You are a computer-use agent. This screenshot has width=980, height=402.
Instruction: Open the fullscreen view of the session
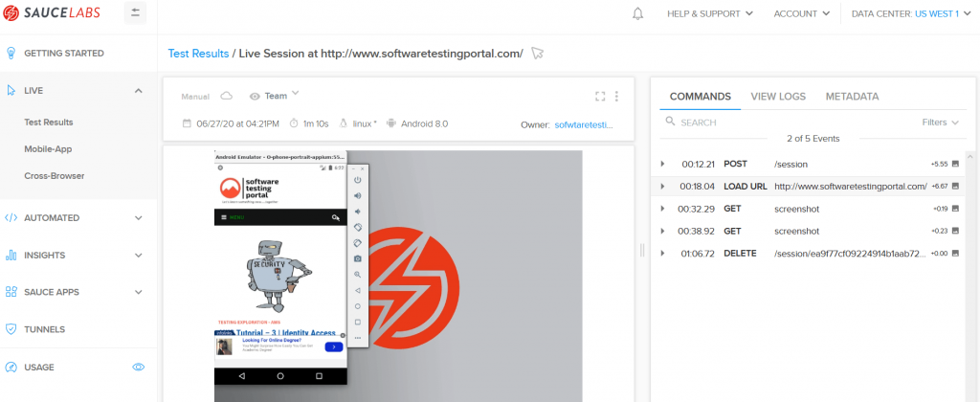(600, 96)
